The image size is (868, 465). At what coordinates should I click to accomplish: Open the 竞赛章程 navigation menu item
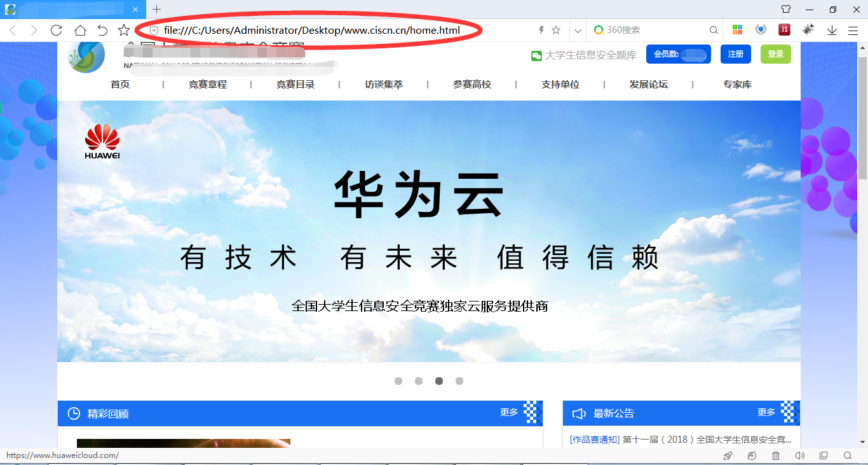pos(207,85)
